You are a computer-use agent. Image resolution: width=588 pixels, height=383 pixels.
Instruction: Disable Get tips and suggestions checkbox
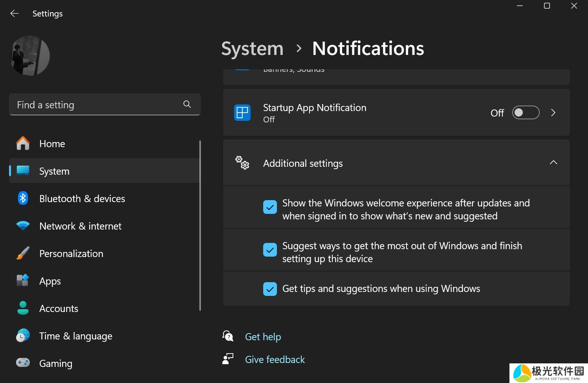(x=270, y=289)
